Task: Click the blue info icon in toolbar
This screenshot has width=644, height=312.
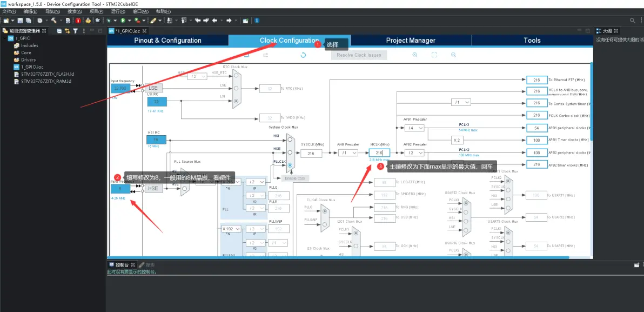Action: [x=257, y=20]
